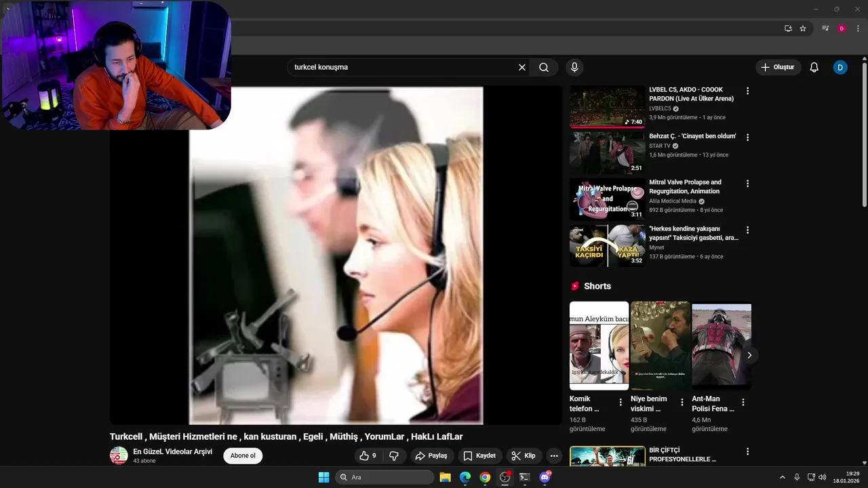Viewport: 868px width, 488px height.
Task: Open Mitral Valve Prolapse video thumbnail
Action: (x=607, y=199)
